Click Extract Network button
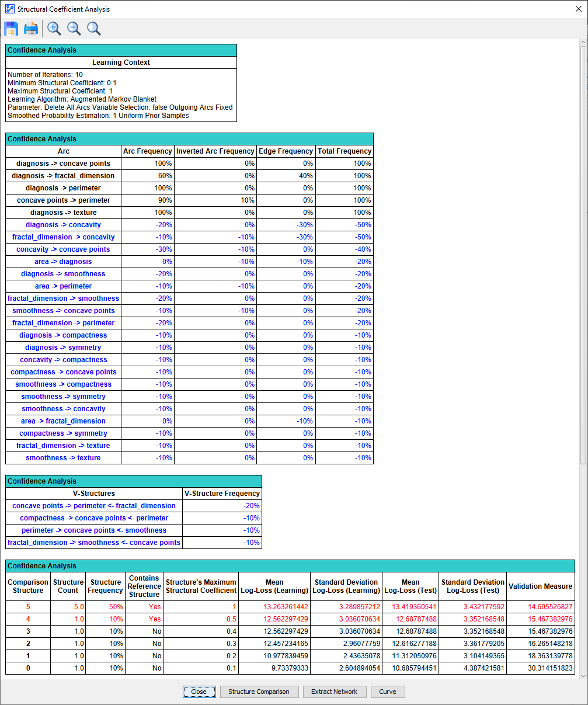The width and height of the screenshot is (588, 705). tap(334, 692)
